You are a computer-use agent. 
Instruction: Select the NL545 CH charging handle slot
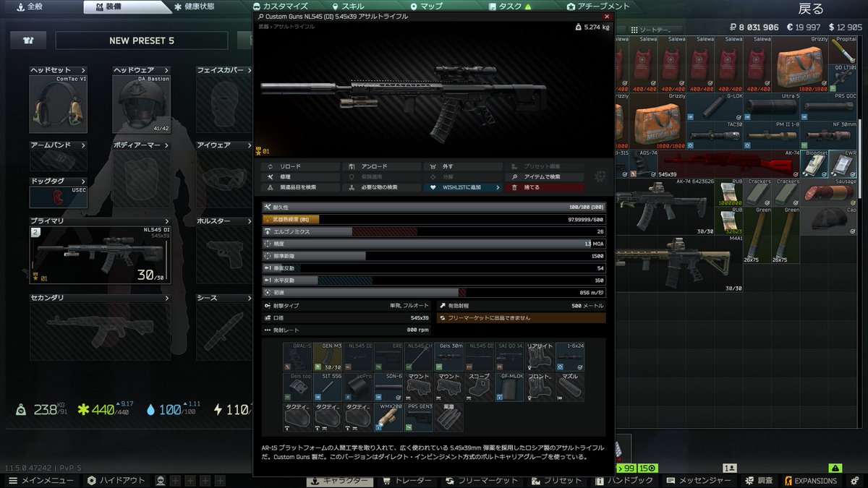click(418, 357)
